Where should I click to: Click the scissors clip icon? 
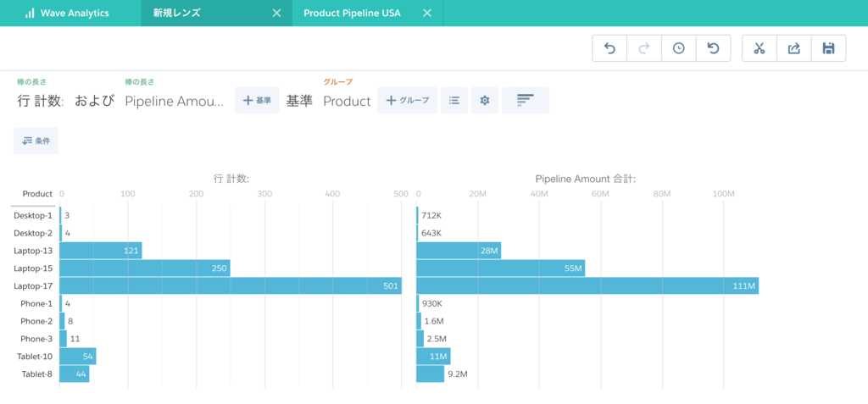coord(759,48)
